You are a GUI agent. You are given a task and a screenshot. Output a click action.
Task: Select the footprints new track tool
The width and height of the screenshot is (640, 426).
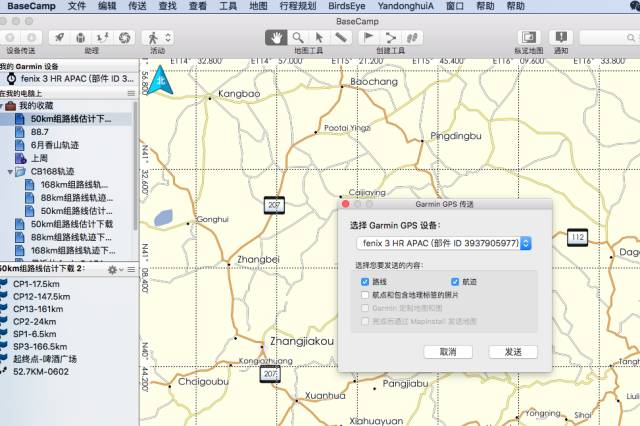(x=412, y=38)
